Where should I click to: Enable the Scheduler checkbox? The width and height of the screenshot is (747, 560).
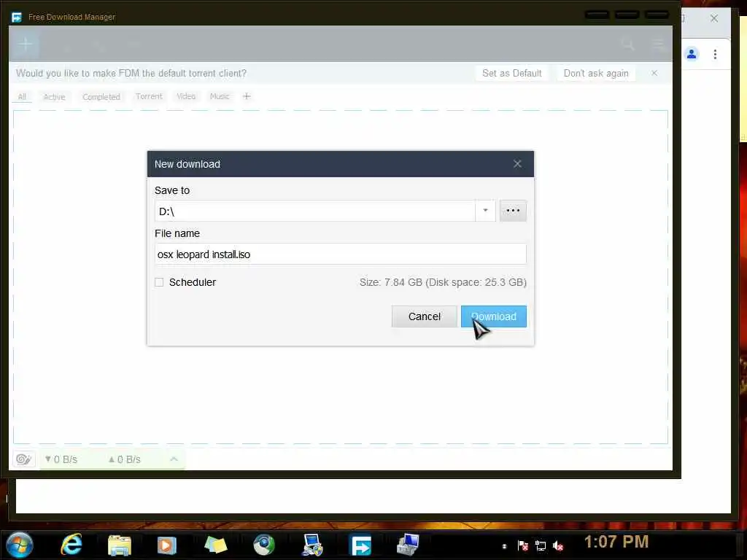pyautogui.click(x=159, y=282)
